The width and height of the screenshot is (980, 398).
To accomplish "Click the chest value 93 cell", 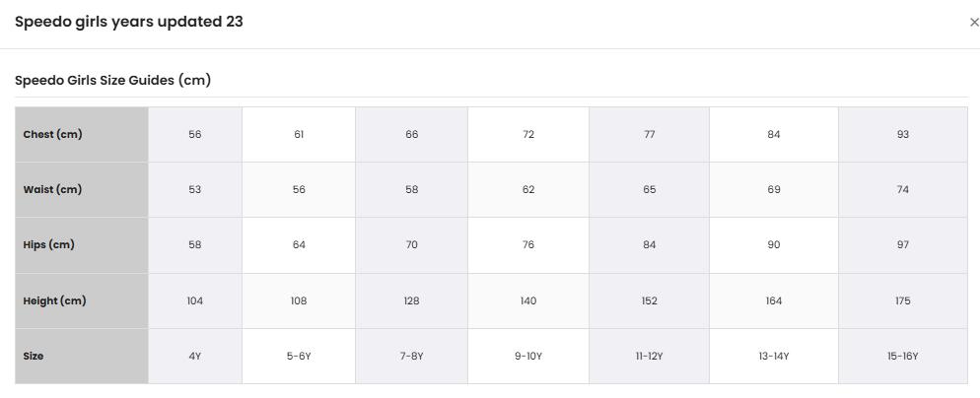I will [x=902, y=134].
